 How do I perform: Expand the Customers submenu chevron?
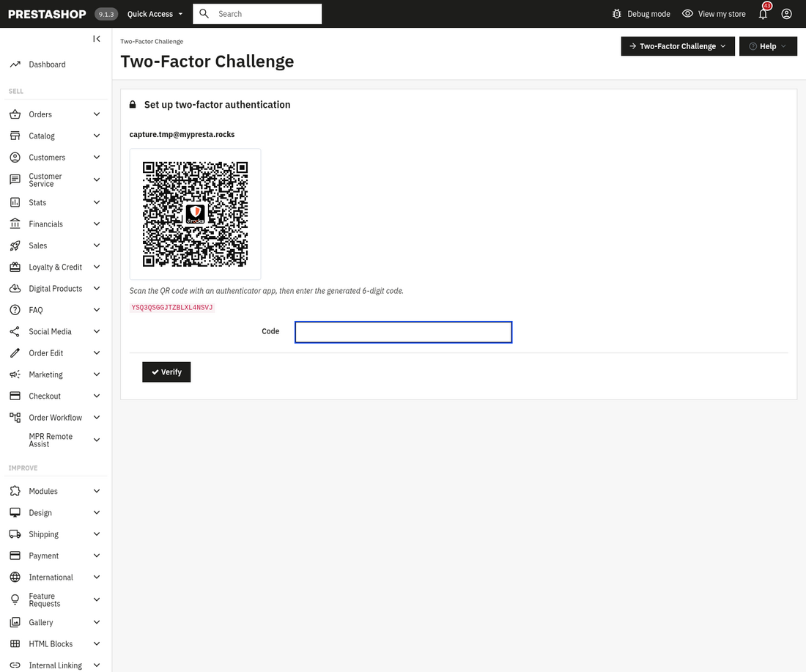click(x=97, y=158)
